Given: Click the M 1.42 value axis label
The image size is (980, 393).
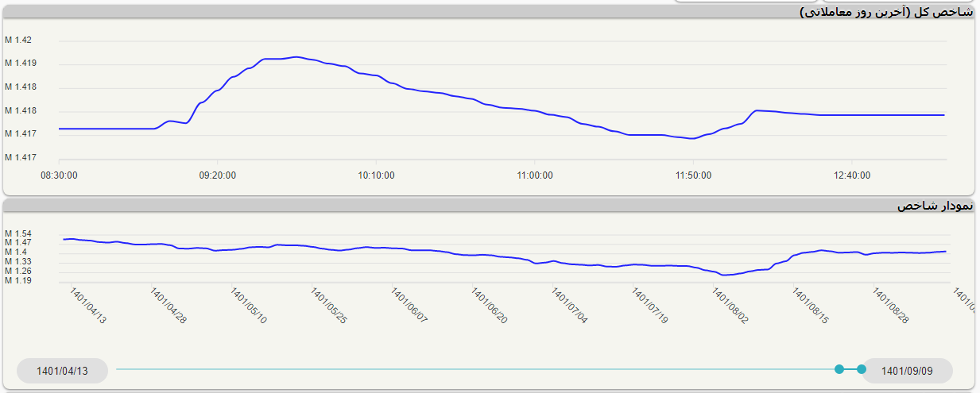Looking at the screenshot, I should 17,40.
